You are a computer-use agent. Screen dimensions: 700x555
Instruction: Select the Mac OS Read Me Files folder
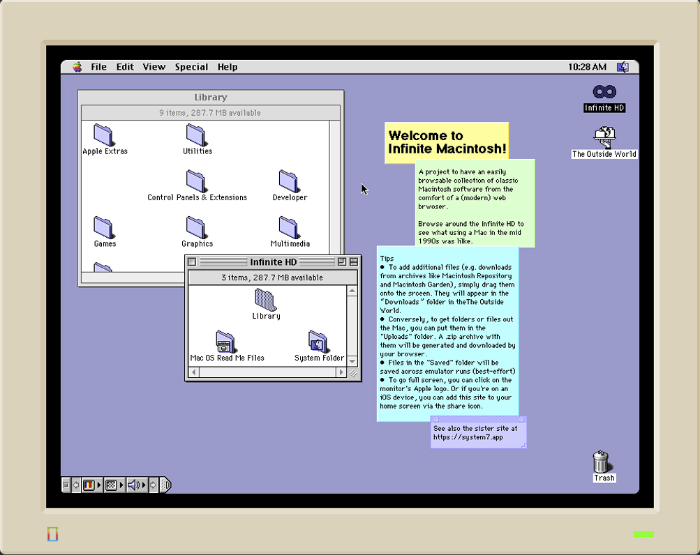(225, 342)
